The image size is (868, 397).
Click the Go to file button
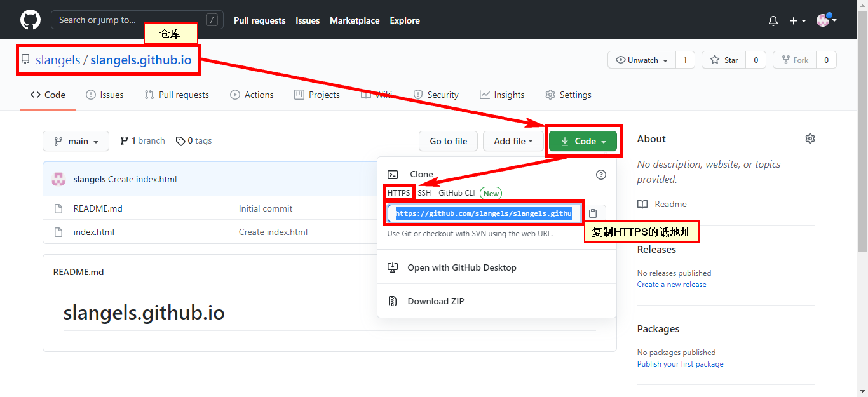tap(448, 141)
